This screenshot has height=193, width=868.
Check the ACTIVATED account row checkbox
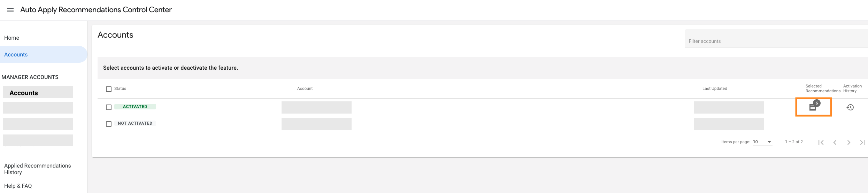tap(109, 107)
